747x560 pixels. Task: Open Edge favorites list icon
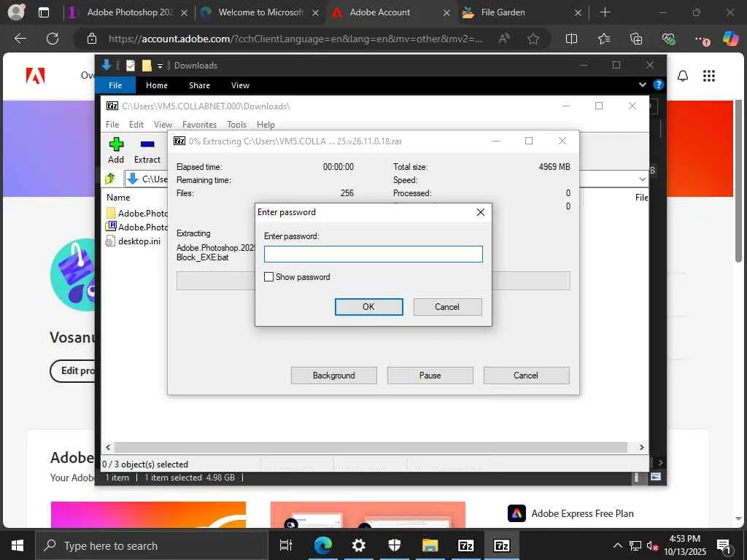click(604, 39)
